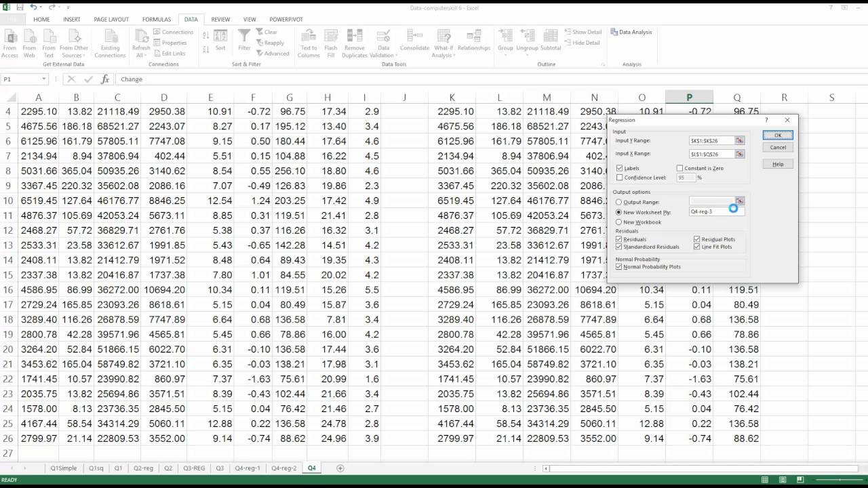Toggle the Standardized Residuals checkbox

coord(620,247)
